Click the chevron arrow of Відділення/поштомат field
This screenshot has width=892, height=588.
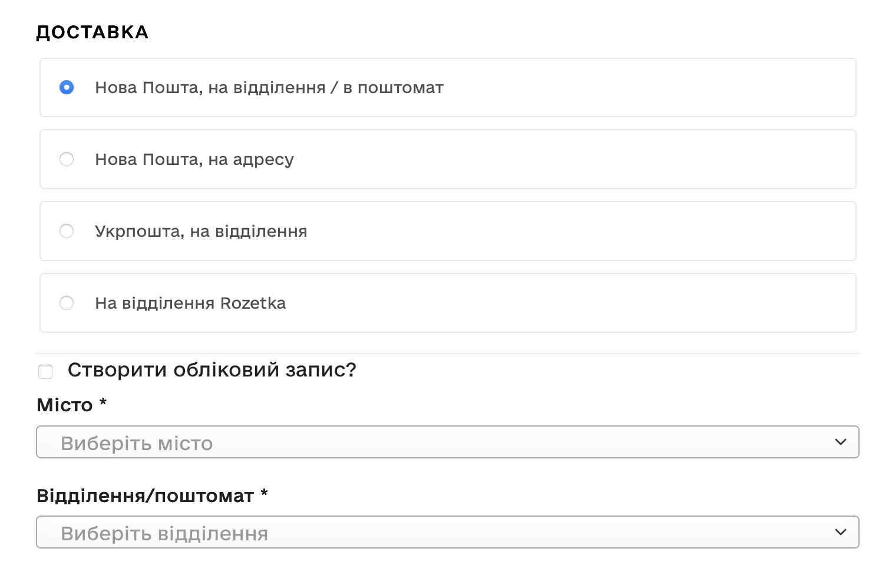[841, 532]
